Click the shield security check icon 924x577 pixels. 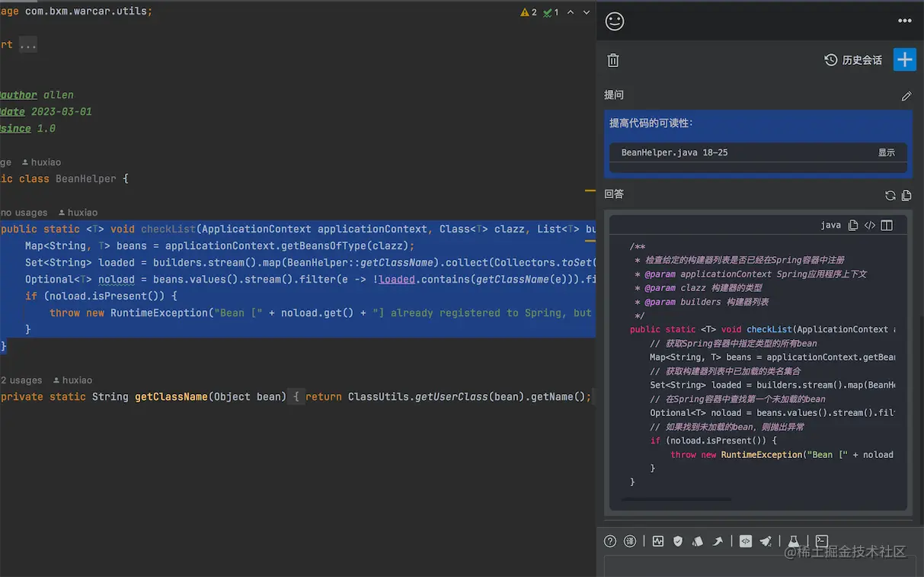click(678, 541)
